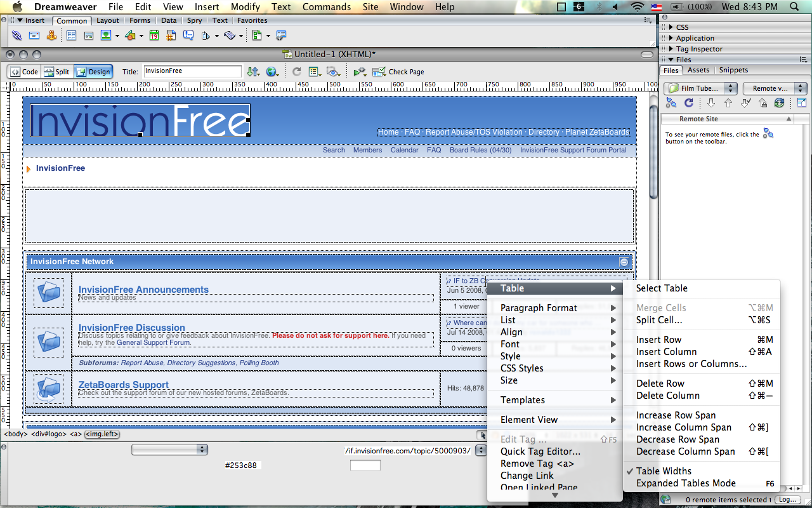Open the Remote view dropdown

775,88
